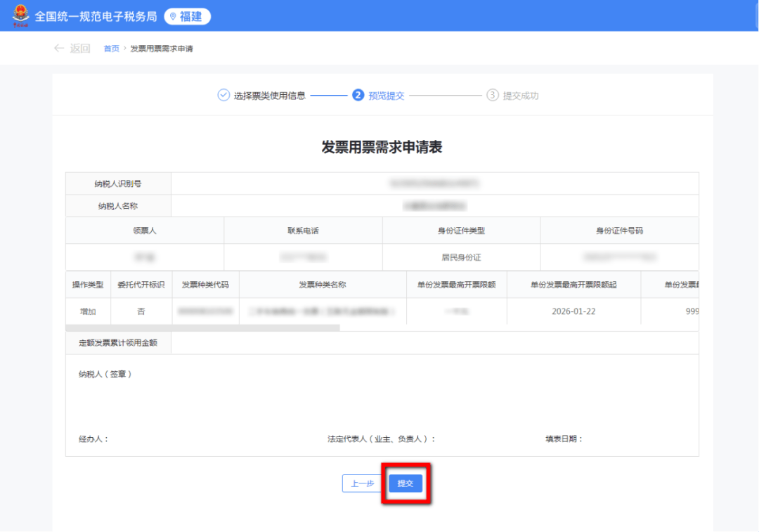This screenshot has height=532, width=759.
Task: Click the completed step checkmark icon
Action: [x=223, y=95]
